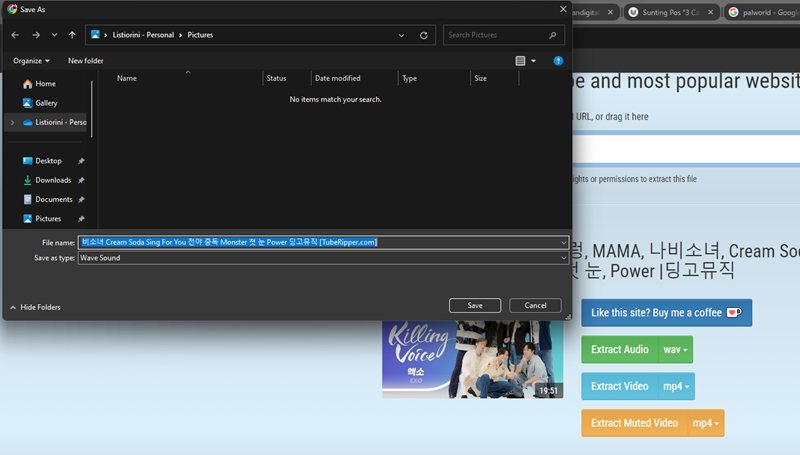Image resolution: width=800 pixels, height=455 pixels.
Task: Open the Help question mark icon
Action: [558, 61]
